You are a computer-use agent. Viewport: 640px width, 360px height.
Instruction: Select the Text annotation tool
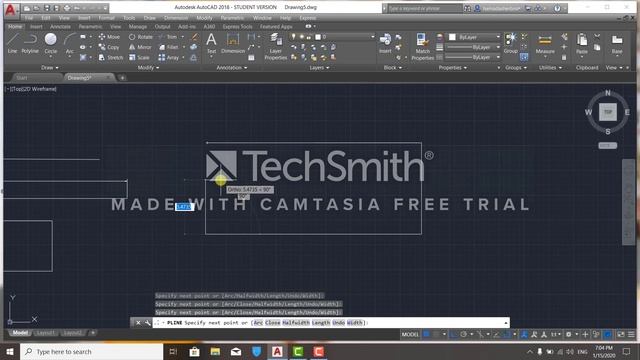pyautogui.click(x=211, y=43)
